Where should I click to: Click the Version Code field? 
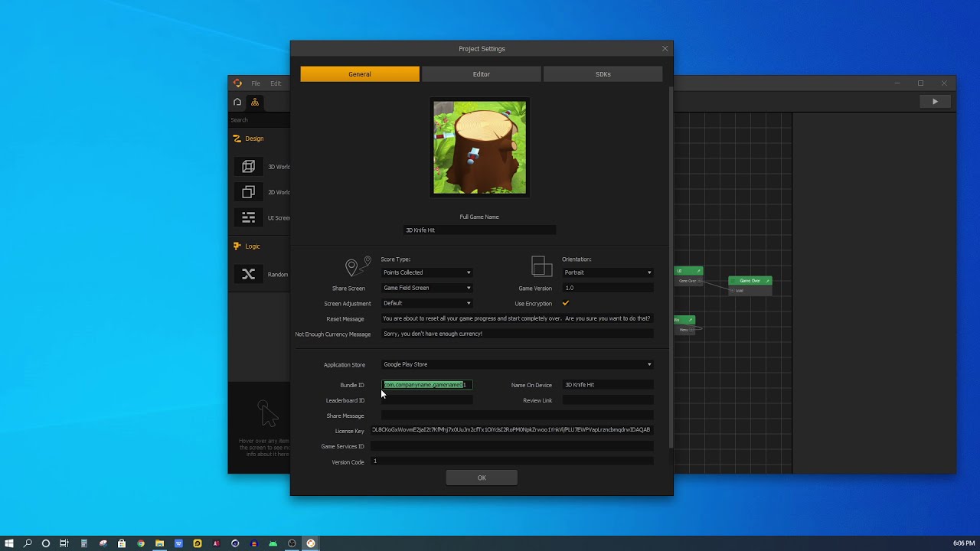tap(512, 461)
